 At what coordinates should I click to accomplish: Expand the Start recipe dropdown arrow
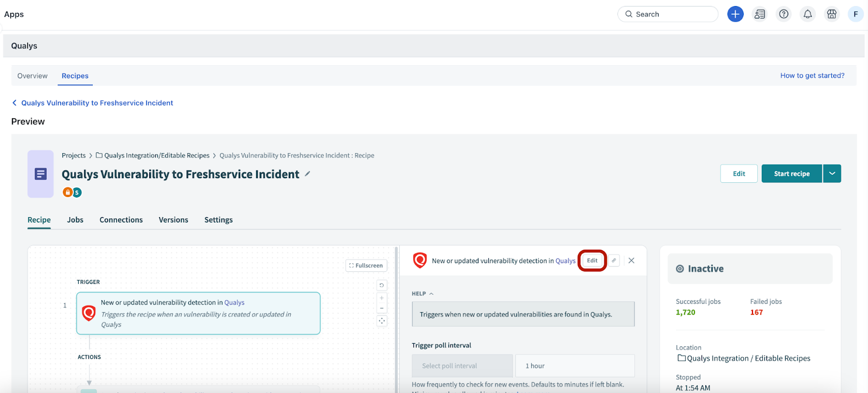832,174
